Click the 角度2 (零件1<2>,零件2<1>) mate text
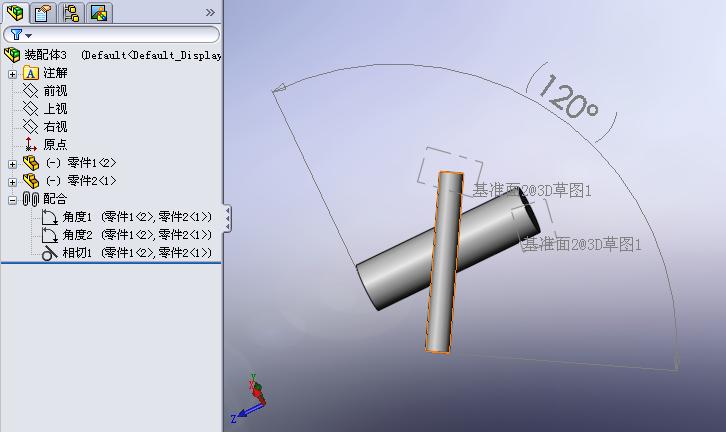Viewport: 726px width, 432px height. (x=137, y=235)
